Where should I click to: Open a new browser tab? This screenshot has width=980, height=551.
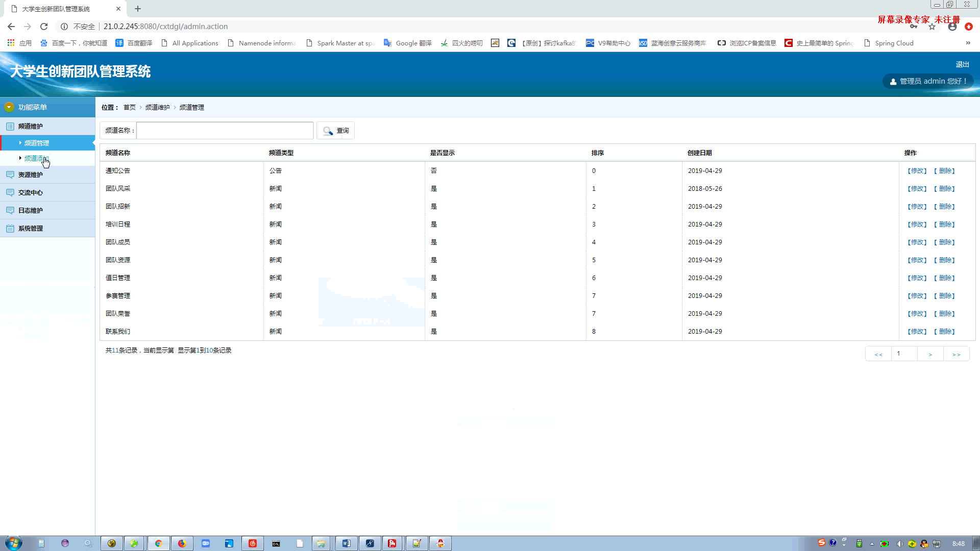pyautogui.click(x=138, y=9)
